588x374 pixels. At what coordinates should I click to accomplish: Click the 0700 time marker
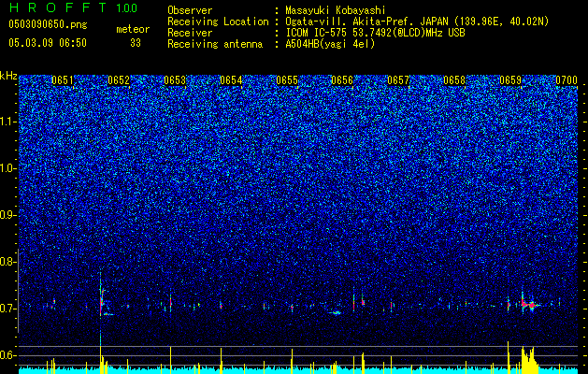pos(566,80)
